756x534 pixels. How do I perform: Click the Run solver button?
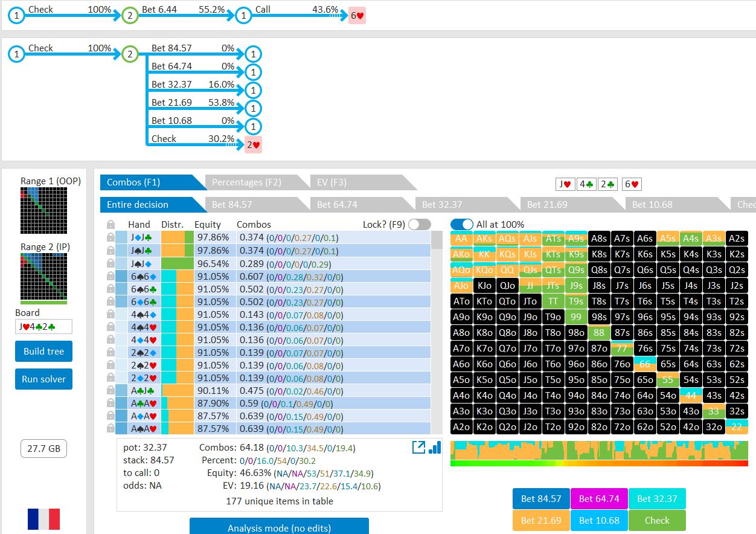[x=43, y=379]
